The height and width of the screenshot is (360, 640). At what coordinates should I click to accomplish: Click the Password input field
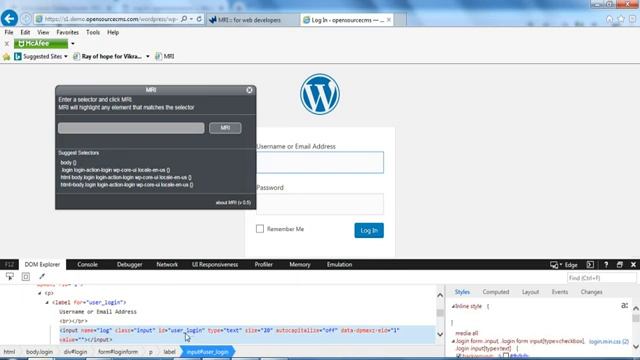pos(320,204)
